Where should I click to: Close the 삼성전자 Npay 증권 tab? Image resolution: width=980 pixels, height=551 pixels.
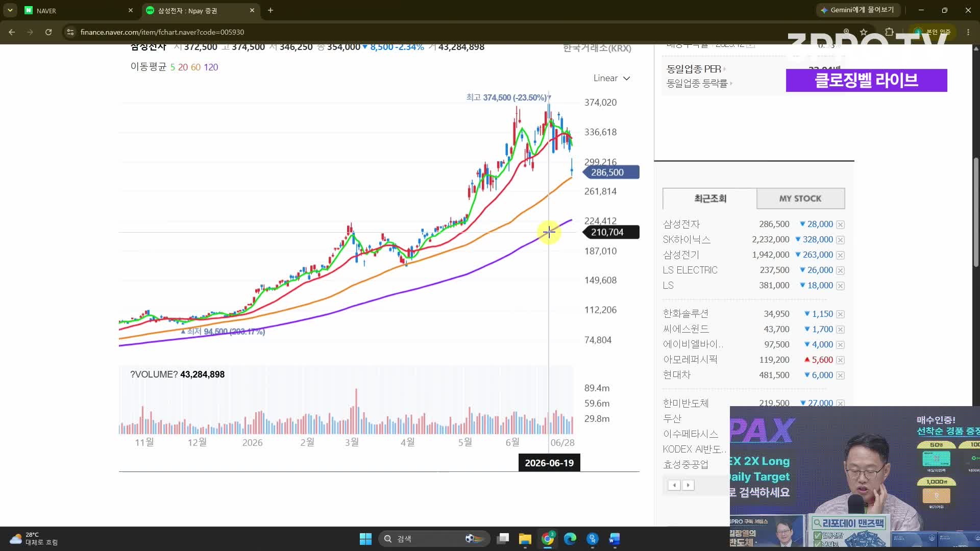click(x=252, y=10)
